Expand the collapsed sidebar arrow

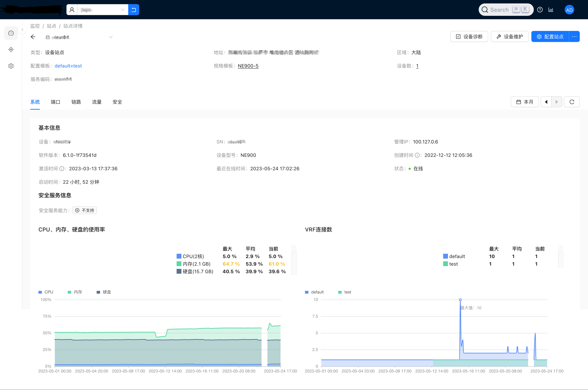coord(22,30)
